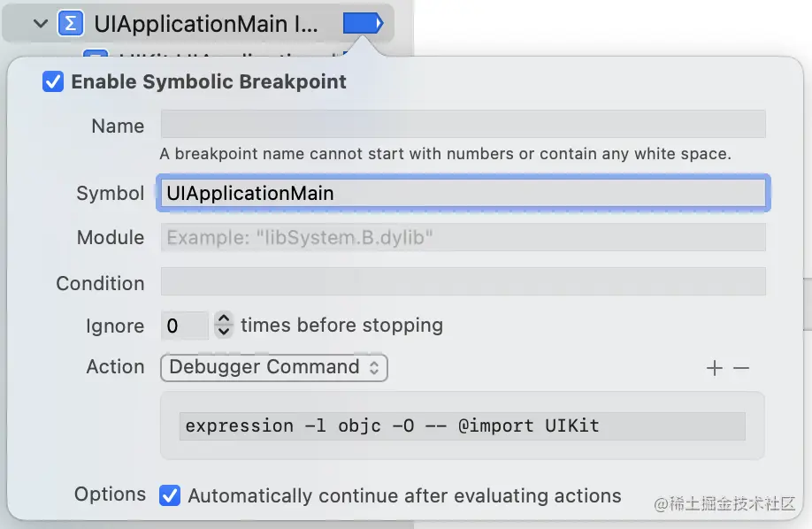The width and height of the screenshot is (812, 529).
Task: Click the breakpoint Name text field
Action: (x=463, y=124)
